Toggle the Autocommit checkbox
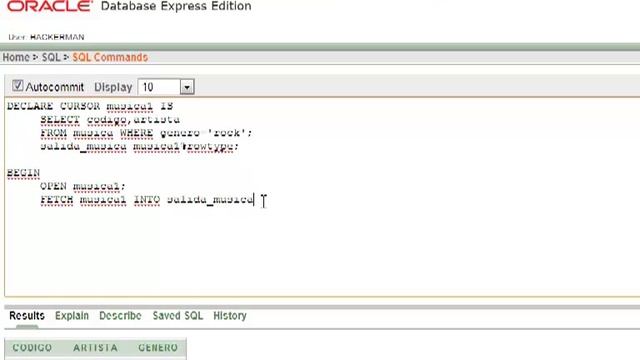The height and width of the screenshot is (360, 640). pyautogui.click(x=17, y=86)
